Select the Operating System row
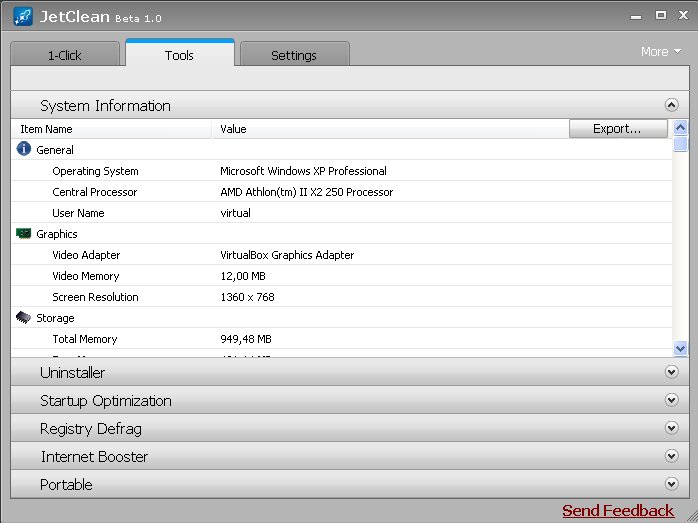 click(x=341, y=170)
